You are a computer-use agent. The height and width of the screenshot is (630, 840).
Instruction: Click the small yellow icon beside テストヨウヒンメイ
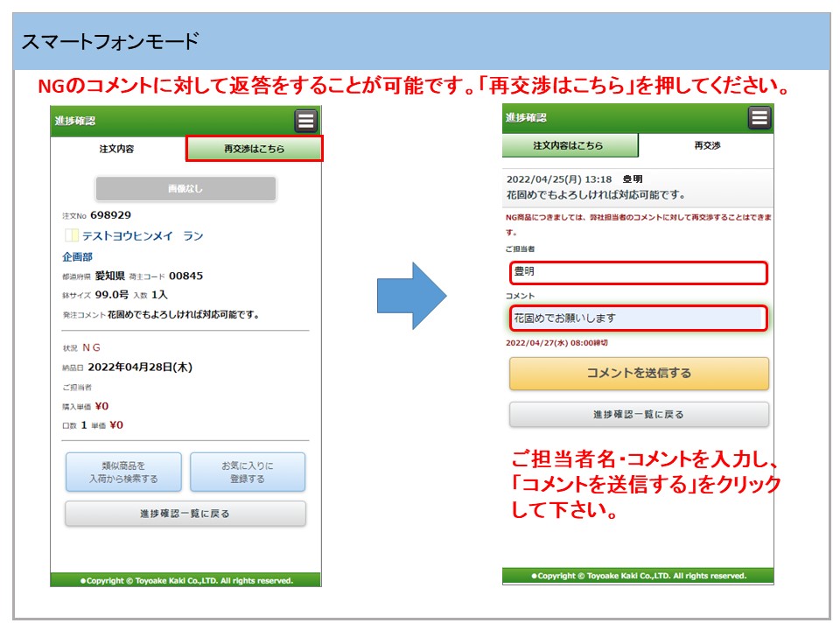pos(72,236)
